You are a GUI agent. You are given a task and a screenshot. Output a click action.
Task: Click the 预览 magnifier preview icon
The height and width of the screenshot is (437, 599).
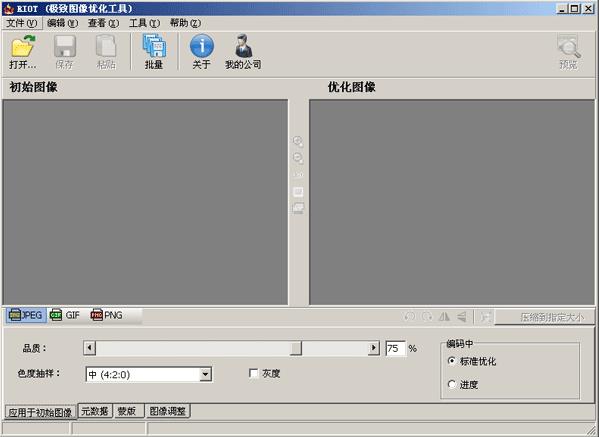tap(569, 47)
